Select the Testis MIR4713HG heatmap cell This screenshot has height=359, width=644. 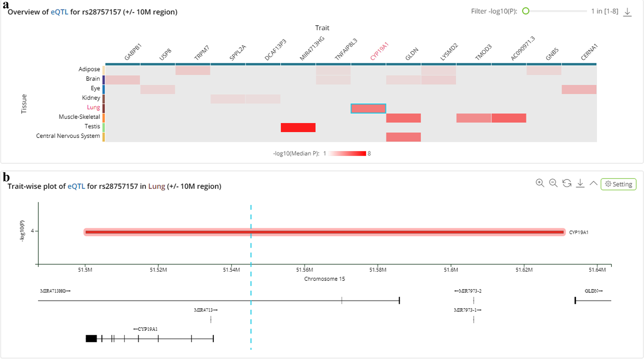tap(298, 128)
